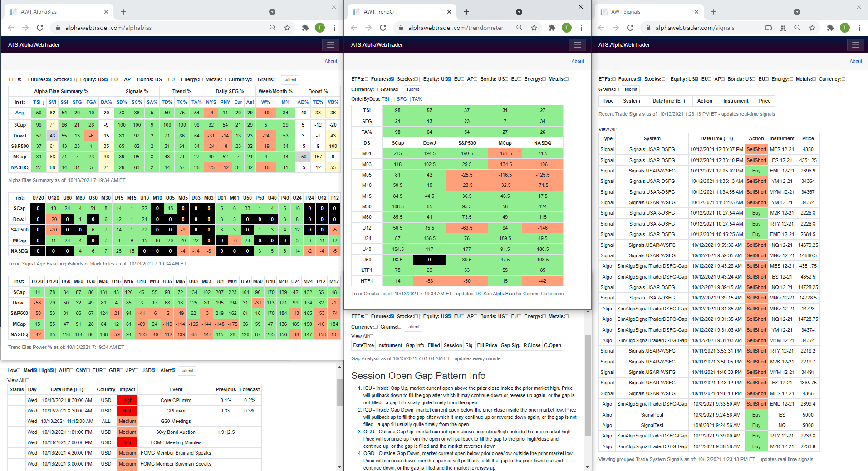Viewport: 868px width, 471px height.
Task: Select the Gap Info column tab in Gap panel
Action: point(415,345)
